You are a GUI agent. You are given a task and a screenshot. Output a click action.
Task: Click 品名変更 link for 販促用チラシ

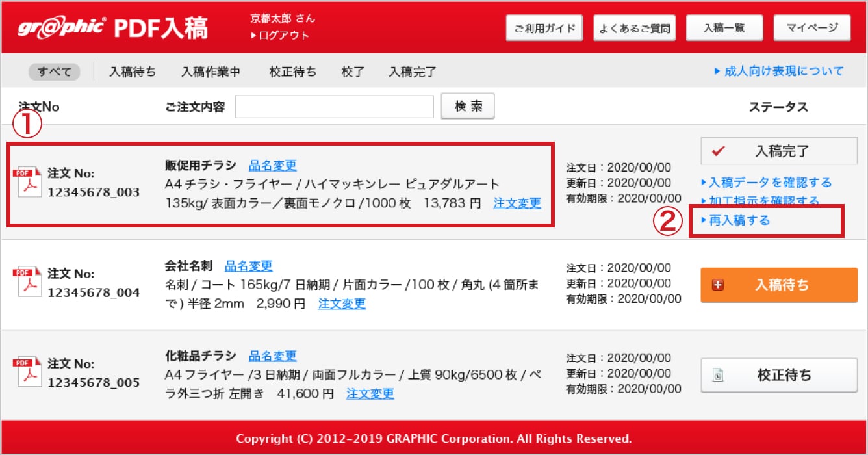pyautogui.click(x=273, y=166)
